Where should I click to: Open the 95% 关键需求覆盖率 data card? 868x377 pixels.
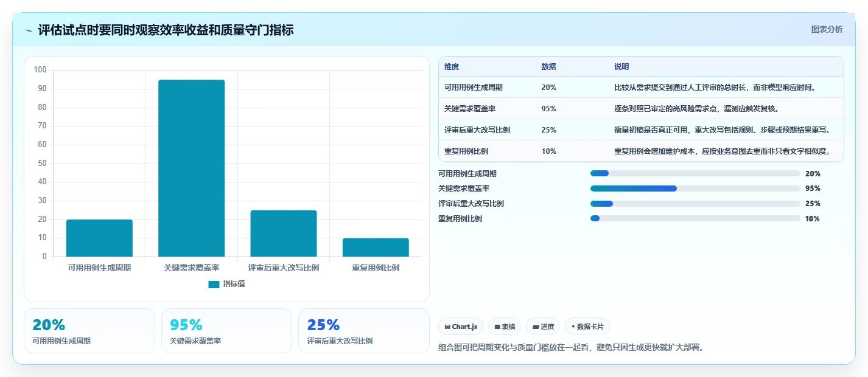(226, 331)
